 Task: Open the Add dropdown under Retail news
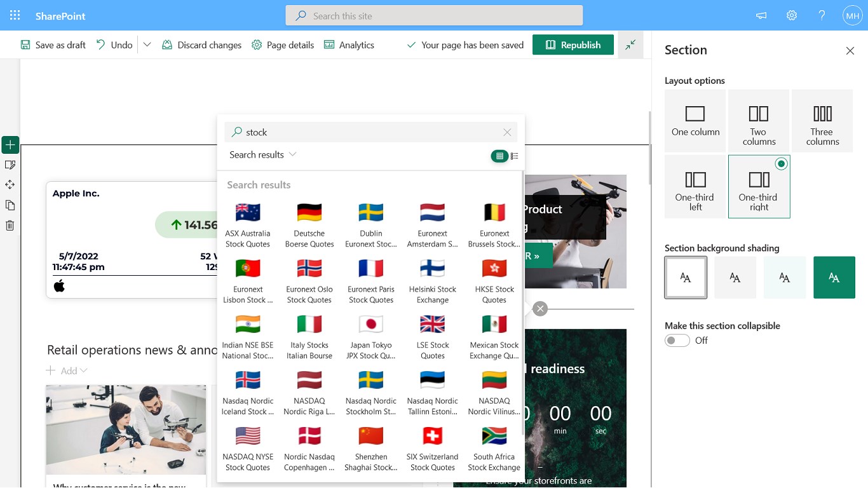tap(67, 370)
